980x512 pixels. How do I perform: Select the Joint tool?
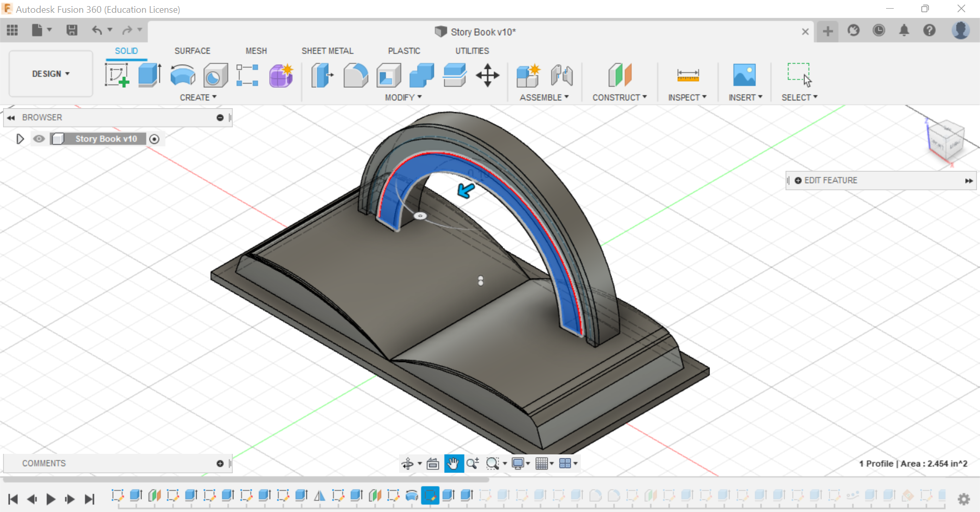pyautogui.click(x=562, y=75)
